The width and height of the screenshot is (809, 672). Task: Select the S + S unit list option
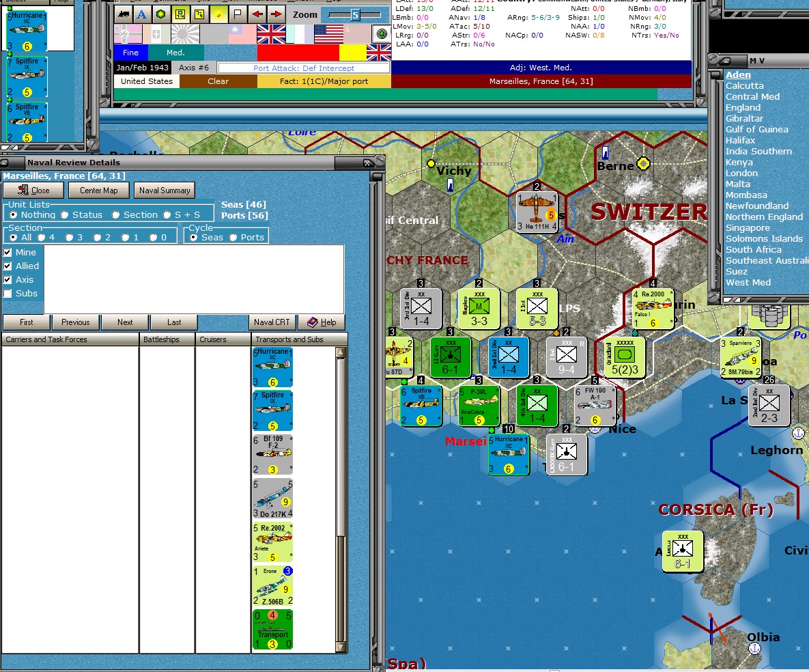coord(182,214)
